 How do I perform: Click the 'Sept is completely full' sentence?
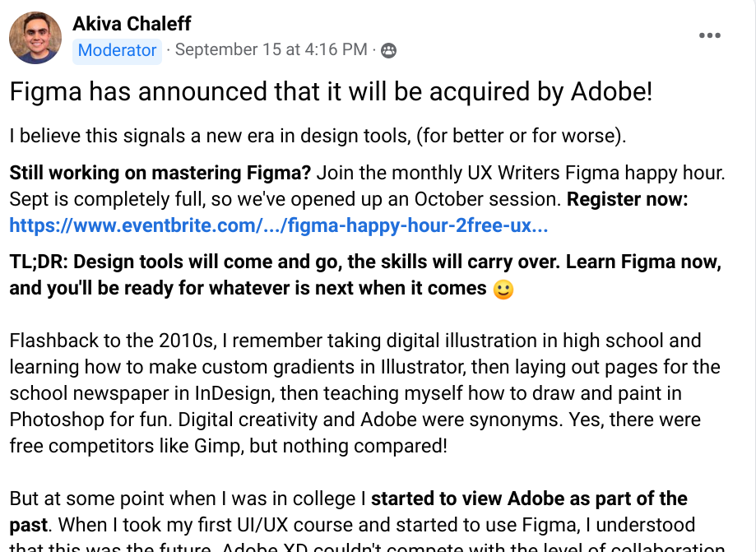coord(285,200)
